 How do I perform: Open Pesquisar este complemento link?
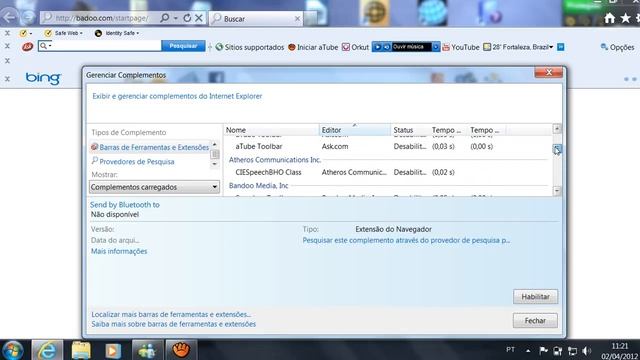click(x=406, y=240)
